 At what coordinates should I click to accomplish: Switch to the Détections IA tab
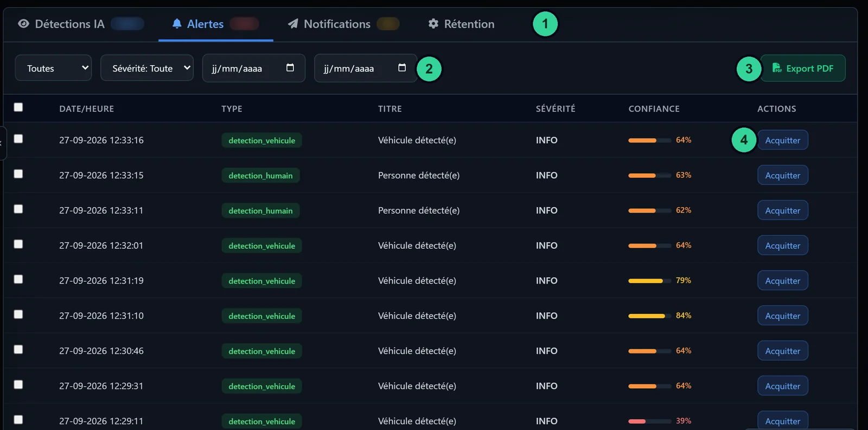point(81,24)
